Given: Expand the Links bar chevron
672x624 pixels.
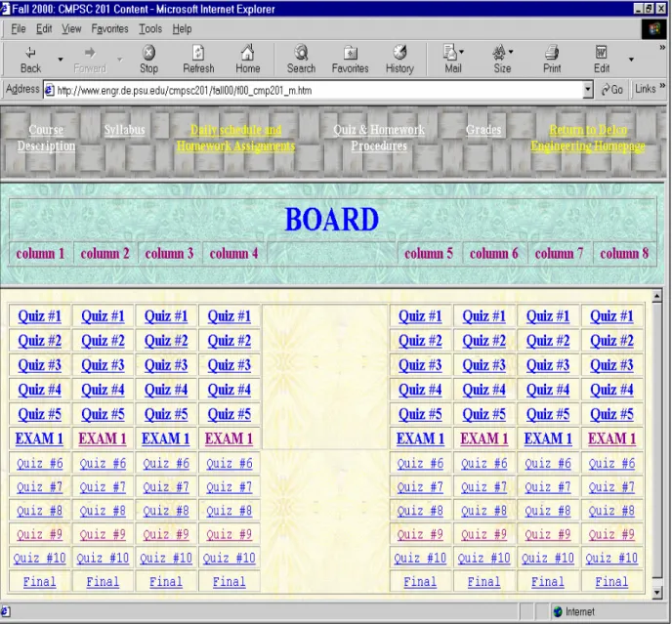Looking at the screenshot, I should 662,86.
